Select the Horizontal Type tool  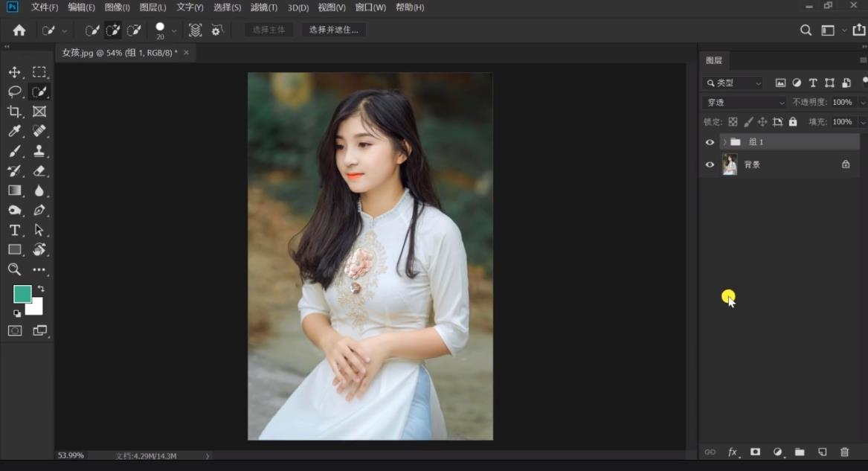[x=14, y=231]
